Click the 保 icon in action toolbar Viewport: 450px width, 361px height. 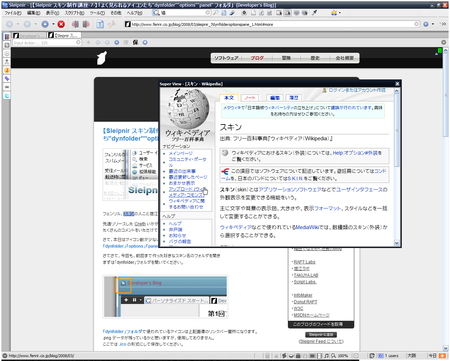coord(135,42)
